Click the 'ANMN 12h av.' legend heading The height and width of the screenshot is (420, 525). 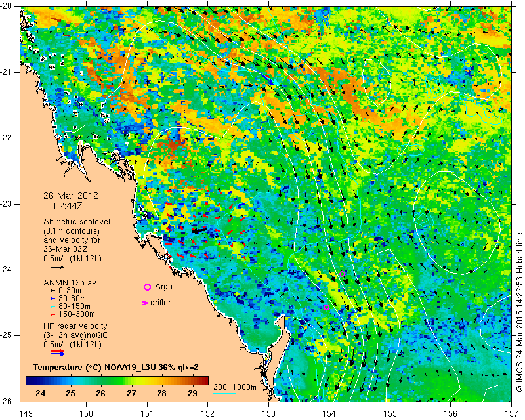(x=71, y=283)
